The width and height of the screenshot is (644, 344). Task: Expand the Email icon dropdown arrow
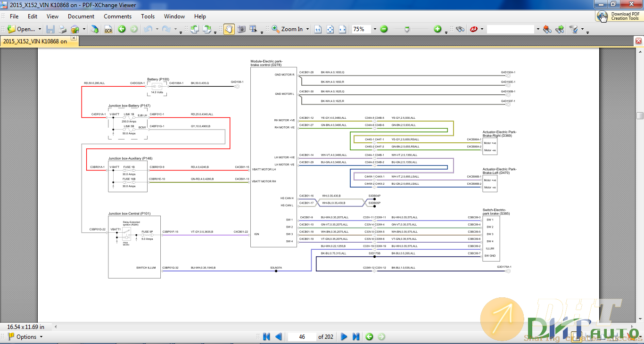[x=84, y=29]
